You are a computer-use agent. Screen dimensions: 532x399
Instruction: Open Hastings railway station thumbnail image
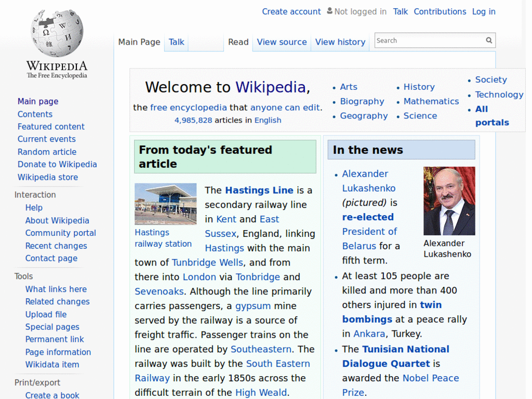(166, 204)
